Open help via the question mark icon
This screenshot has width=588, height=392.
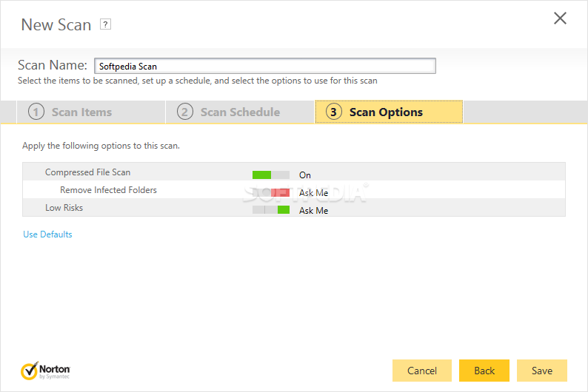[x=105, y=24]
